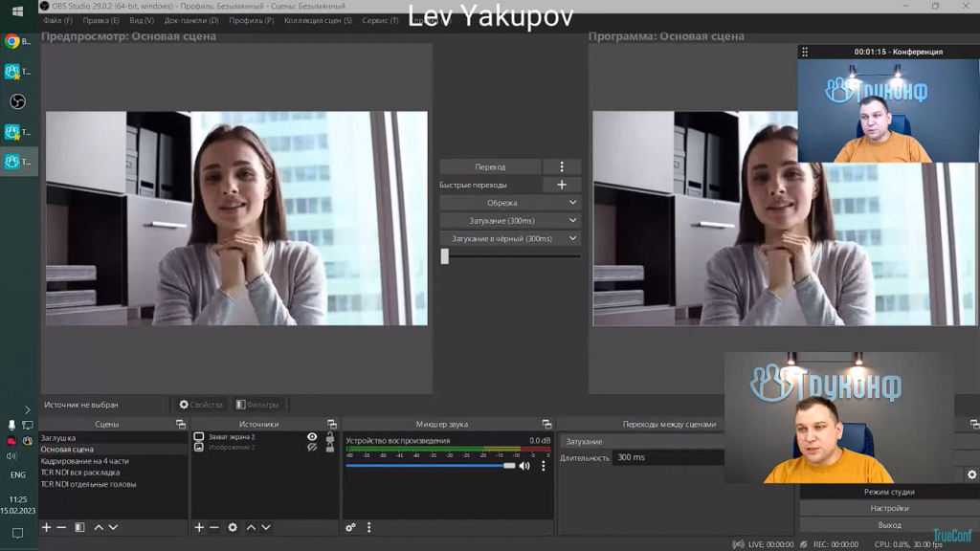Open the mixer toolbar three-dot menu
Screen dimensions: 980x551
pos(368,527)
